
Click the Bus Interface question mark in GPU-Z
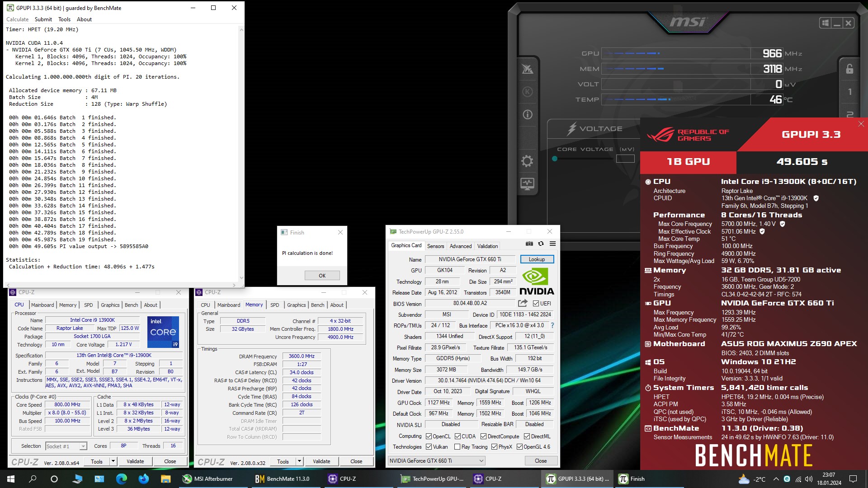pos(552,325)
